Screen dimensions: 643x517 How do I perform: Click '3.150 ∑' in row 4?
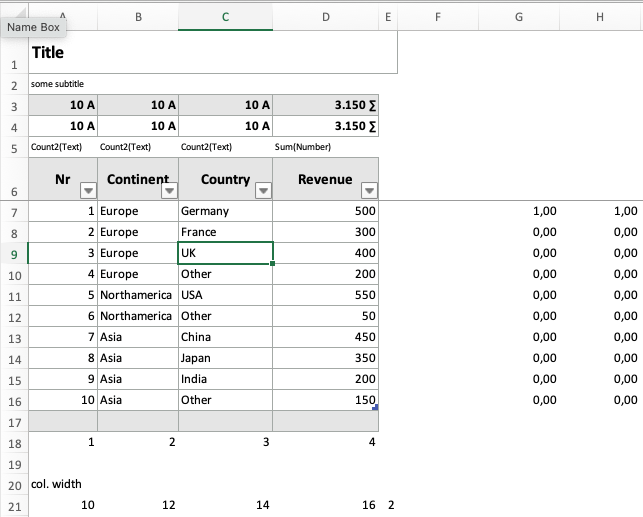(326, 126)
